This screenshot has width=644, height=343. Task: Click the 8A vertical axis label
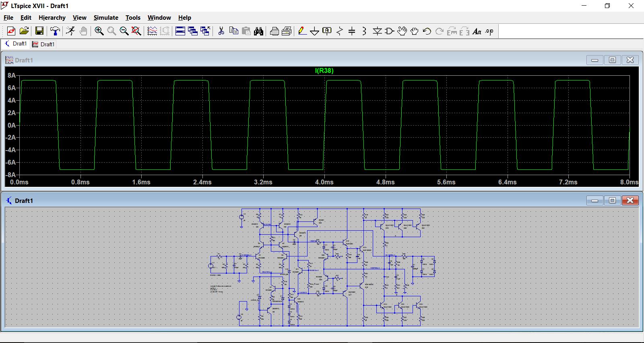pos(11,75)
